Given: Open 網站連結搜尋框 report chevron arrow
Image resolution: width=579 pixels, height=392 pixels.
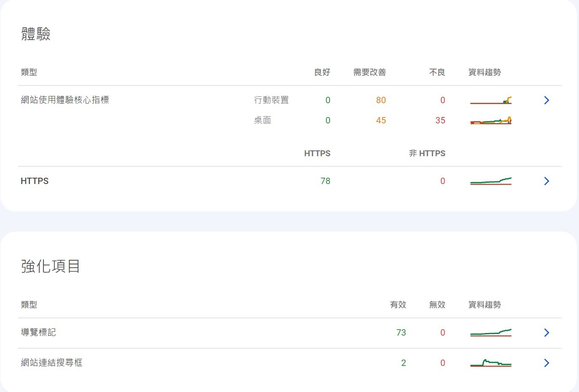Looking at the screenshot, I should (x=547, y=363).
